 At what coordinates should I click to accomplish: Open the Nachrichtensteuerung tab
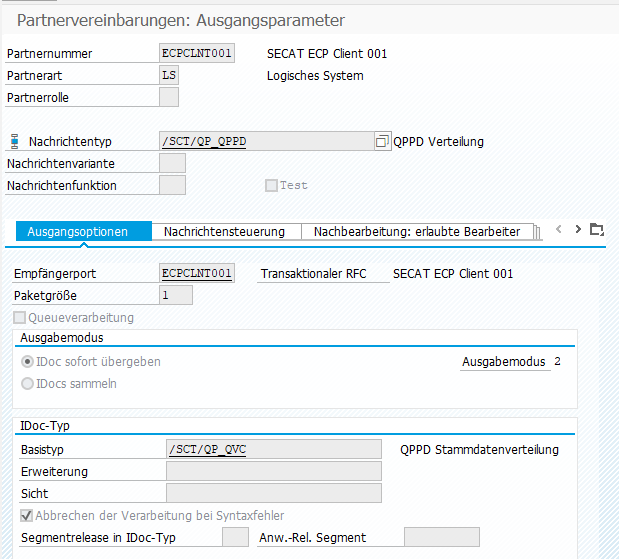pos(225,232)
